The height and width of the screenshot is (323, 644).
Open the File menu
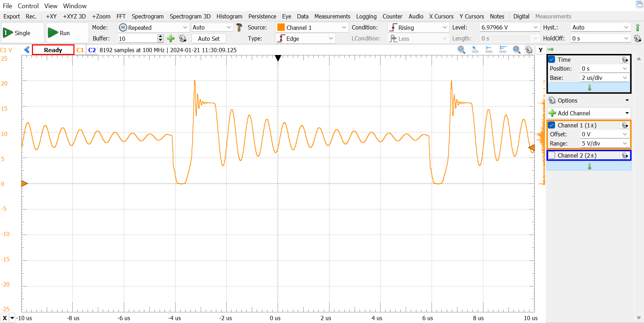click(7, 6)
